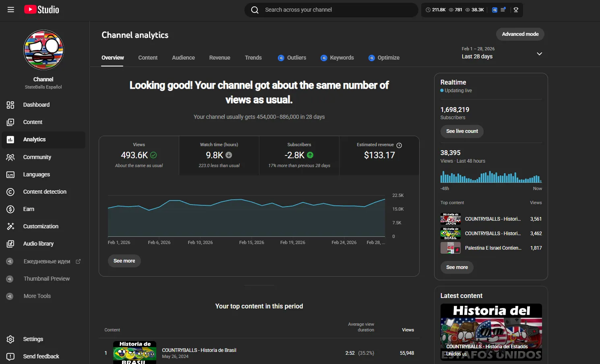Switch to the Optimize tab
Viewport: 600px width, 364px height.
point(384,58)
